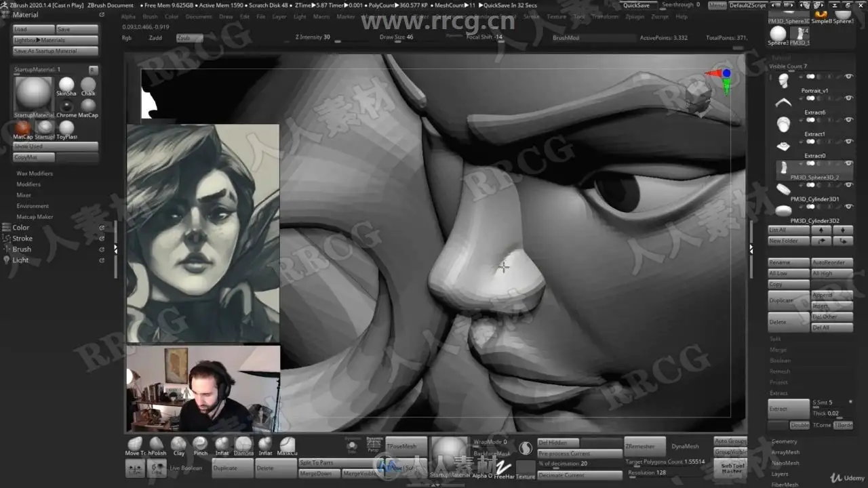Open the Zplugin menu
This screenshot has width=868, height=488.
(x=635, y=16)
